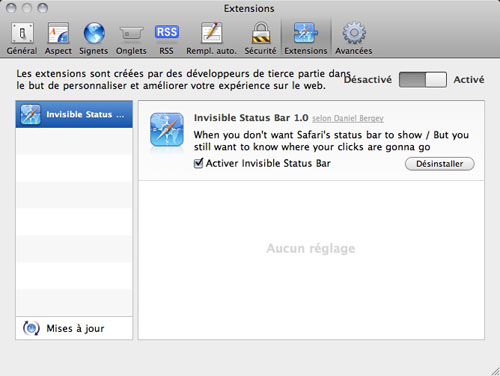Click the Invisible Status Bar 1.0 title

tap(251, 118)
